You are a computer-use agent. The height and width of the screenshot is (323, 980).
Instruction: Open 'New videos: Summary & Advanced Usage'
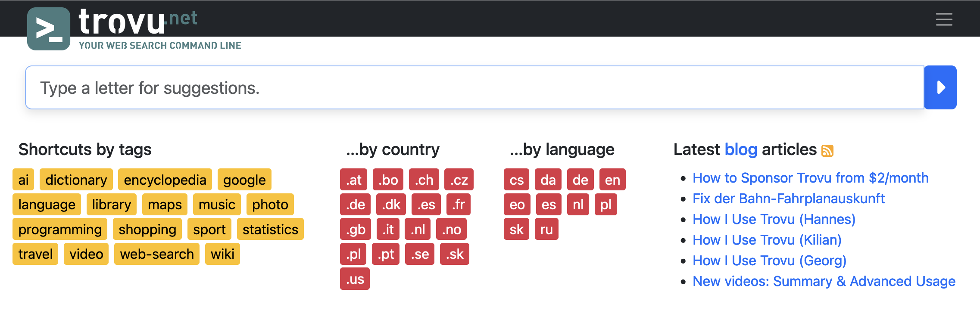pos(824,281)
